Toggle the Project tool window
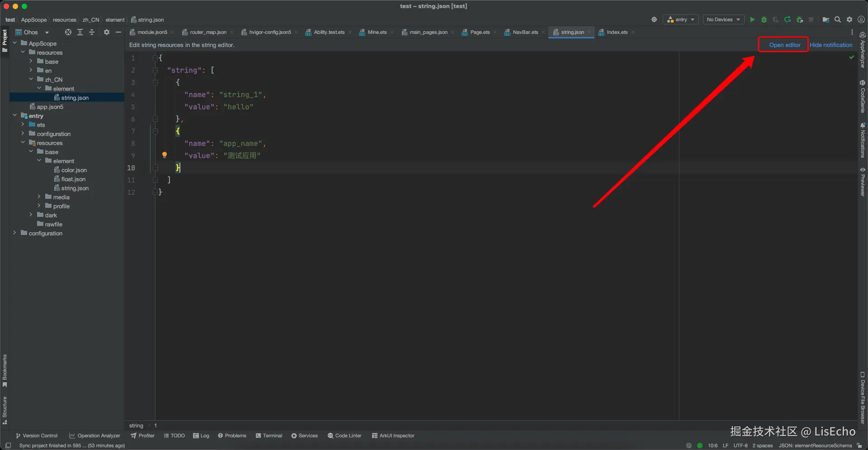Viewport: 868px width, 450px height. (5, 41)
